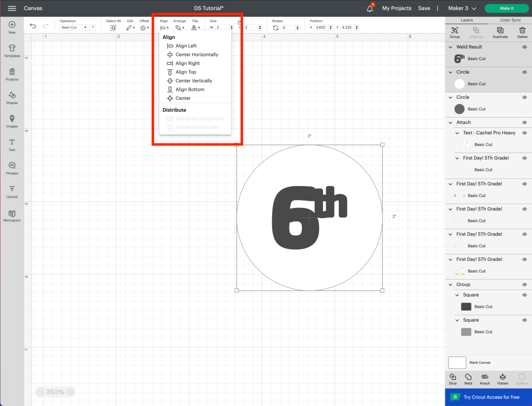Click the canvas Width input field
Screen dimensions: 532x406
tap(223, 27)
